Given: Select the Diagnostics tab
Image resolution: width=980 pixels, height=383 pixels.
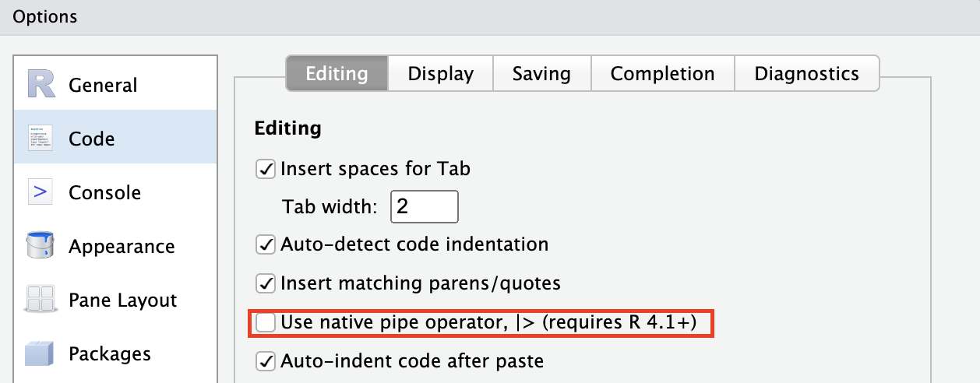Looking at the screenshot, I should coord(807,73).
